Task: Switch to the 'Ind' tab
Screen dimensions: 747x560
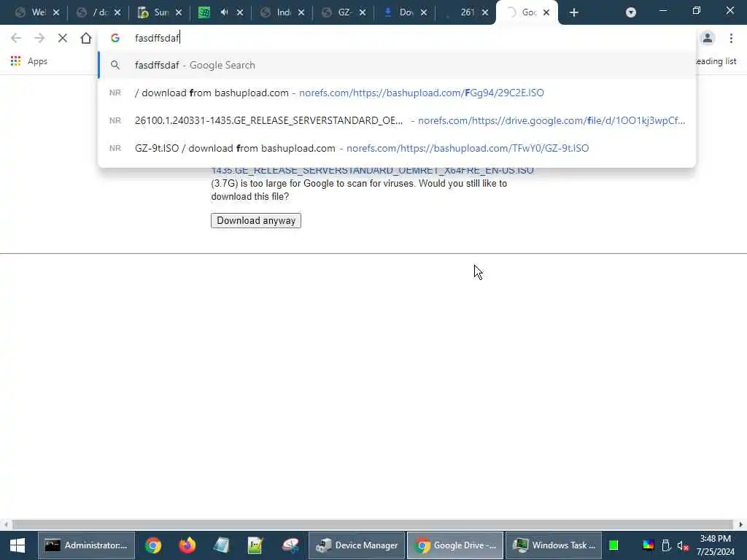Action: click(x=276, y=13)
